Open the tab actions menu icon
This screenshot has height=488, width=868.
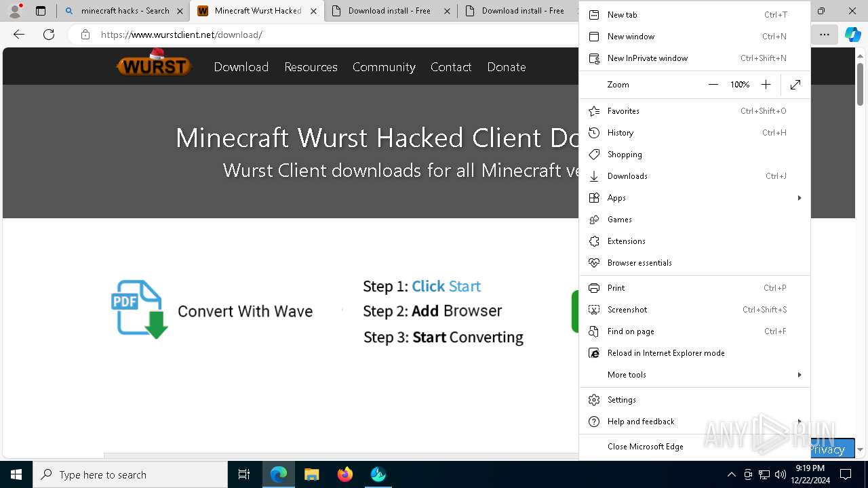(41, 11)
